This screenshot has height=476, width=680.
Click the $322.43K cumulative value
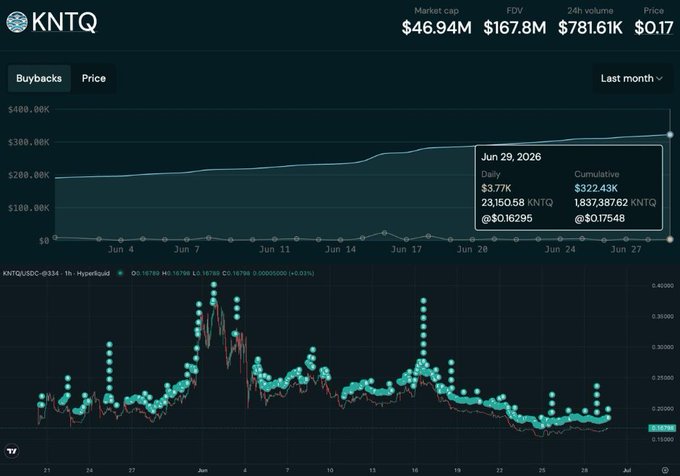pos(596,188)
